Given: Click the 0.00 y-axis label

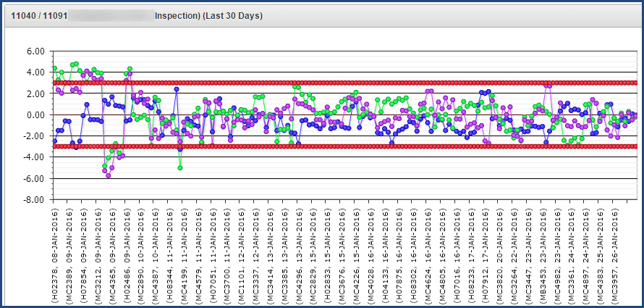Looking at the screenshot, I should click(x=35, y=115).
